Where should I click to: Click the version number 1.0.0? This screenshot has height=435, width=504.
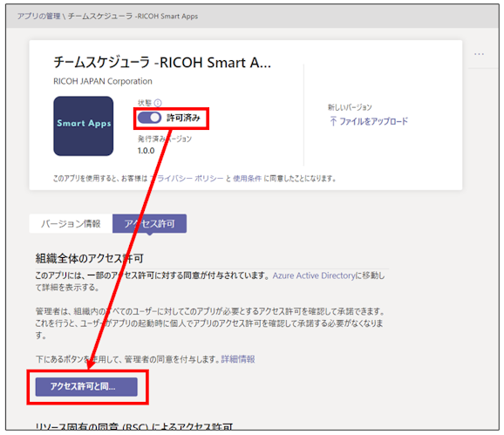146,150
